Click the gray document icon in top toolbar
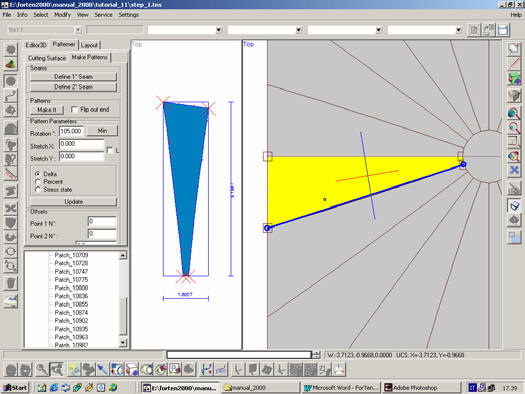525x394 pixels. coord(474,30)
